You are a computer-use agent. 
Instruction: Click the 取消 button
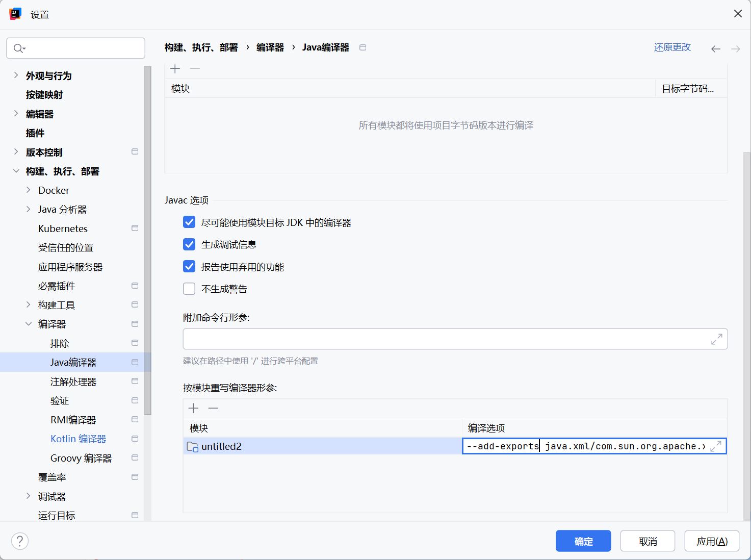click(648, 541)
